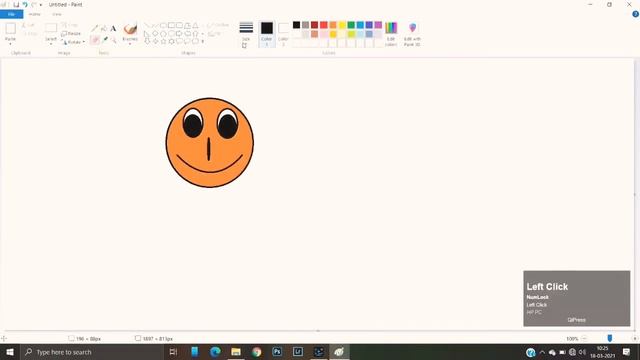Image resolution: width=640 pixels, height=360 pixels.
Task: Select the Oval shape in gallery
Action: (x=163, y=25)
